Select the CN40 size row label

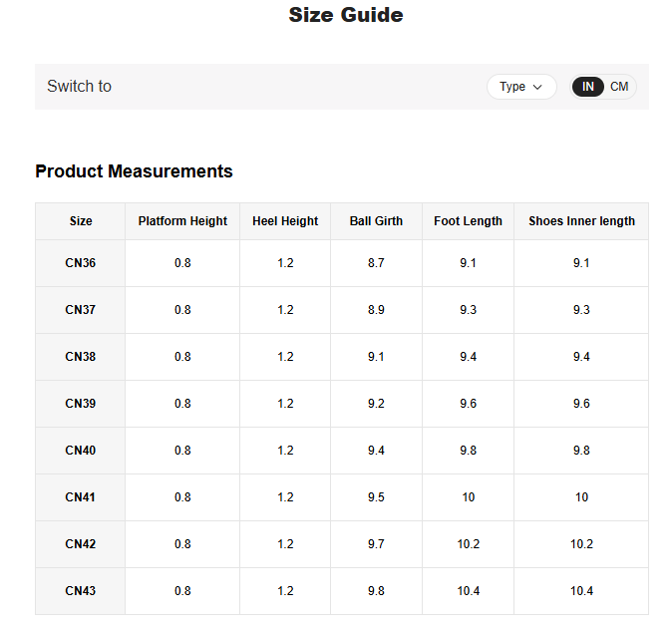point(81,451)
